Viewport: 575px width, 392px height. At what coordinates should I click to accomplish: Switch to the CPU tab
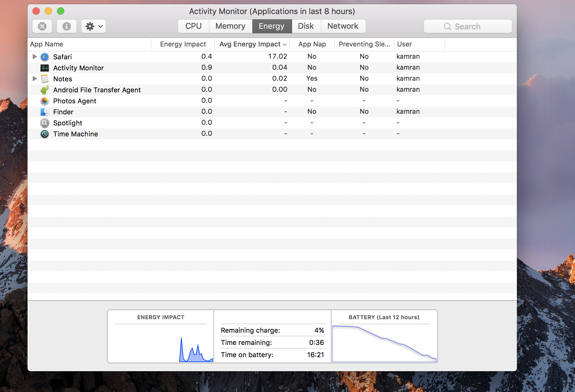click(194, 26)
